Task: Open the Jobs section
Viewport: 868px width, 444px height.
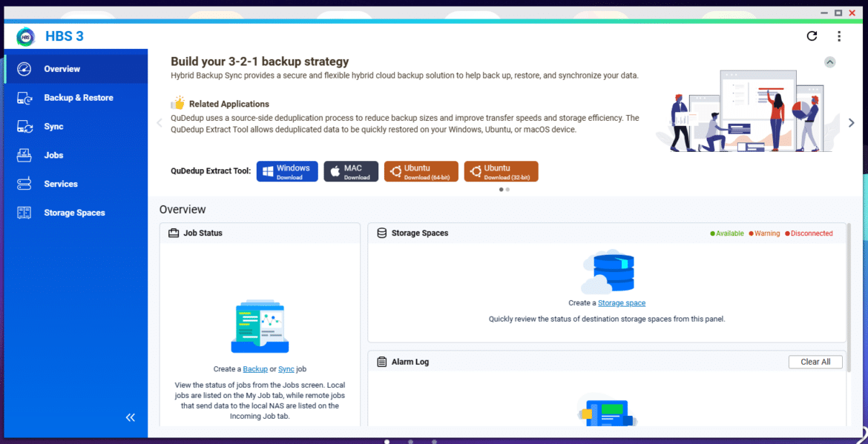Action: click(x=76, y=156)
